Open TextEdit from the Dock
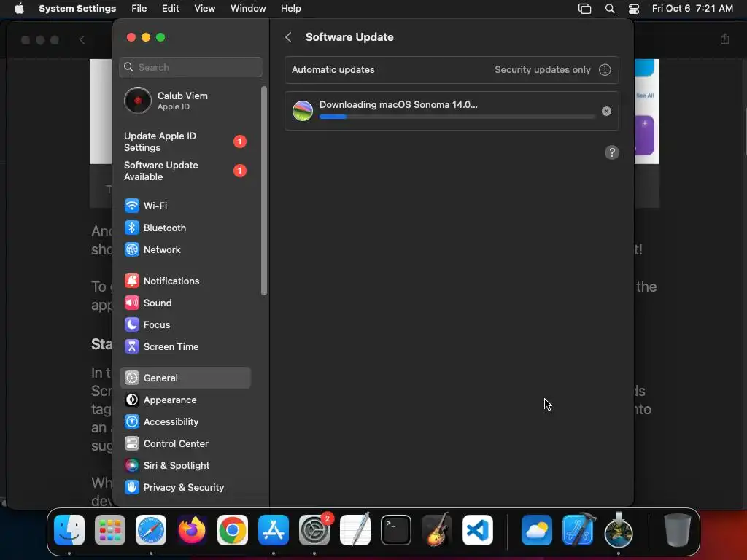Screen dimensions: 747x560 [355, 530]
